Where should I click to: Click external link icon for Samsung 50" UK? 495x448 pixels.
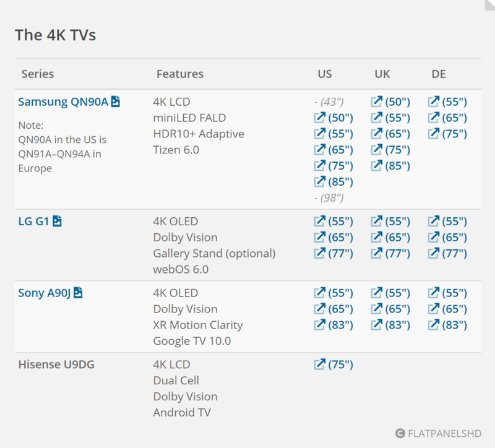coord(376,101)
